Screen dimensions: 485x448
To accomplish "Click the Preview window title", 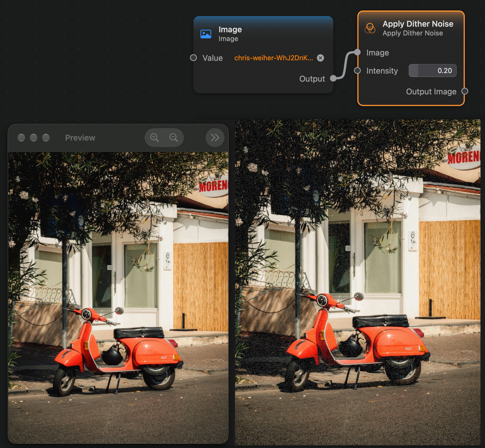I will (x=80, y=138).
